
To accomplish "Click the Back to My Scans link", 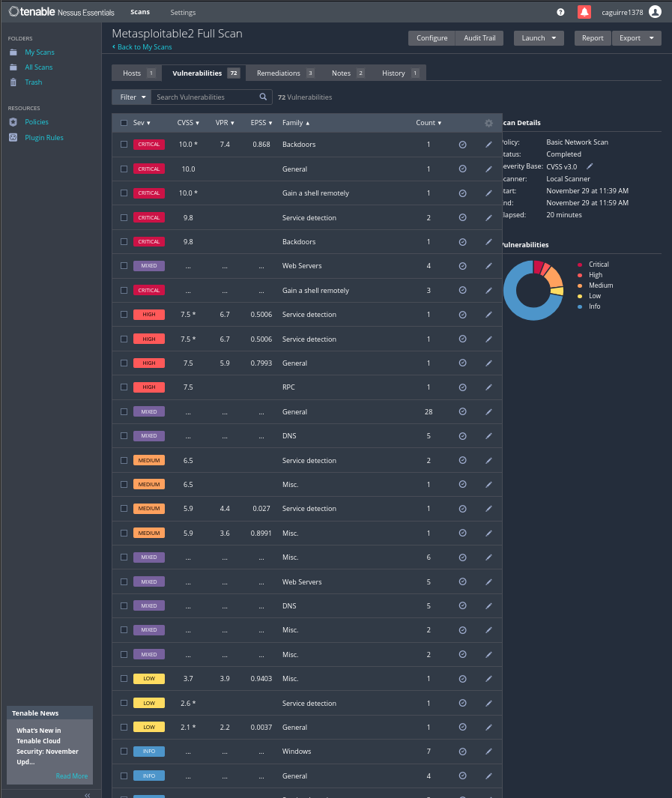I will pyautogui.click(x=142, y=47).
